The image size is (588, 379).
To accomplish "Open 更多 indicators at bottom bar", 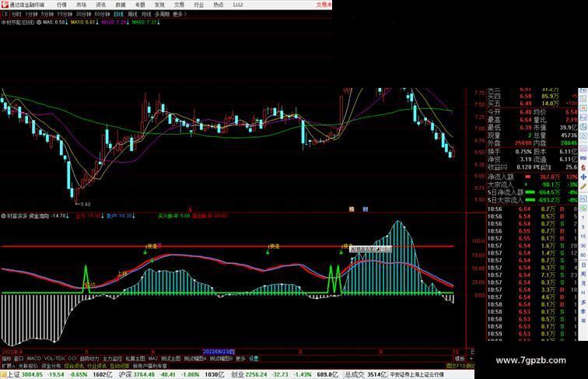I will [x=240, y=359].
